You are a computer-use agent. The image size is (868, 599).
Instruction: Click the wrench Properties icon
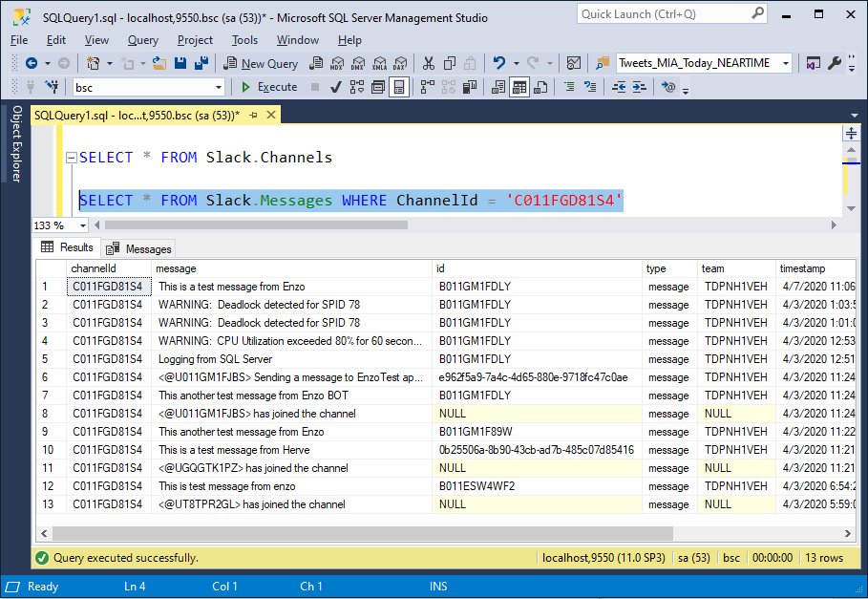pyautogui.click(x=835, y=63)
